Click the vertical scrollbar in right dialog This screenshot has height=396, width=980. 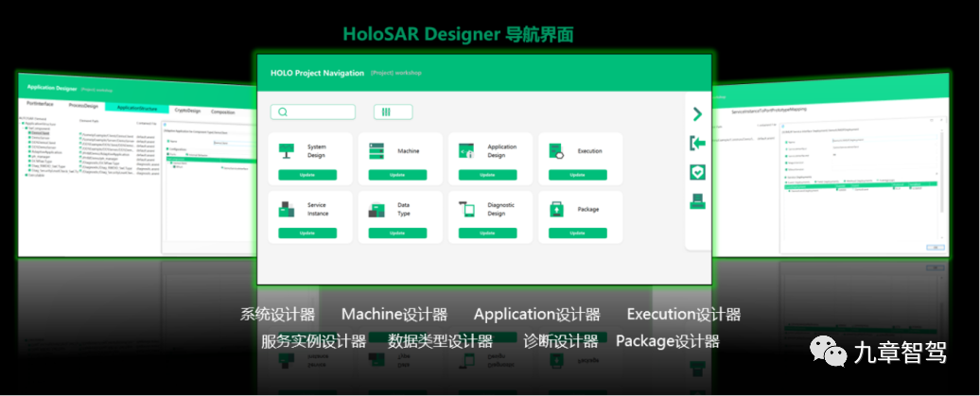[942, 170]
